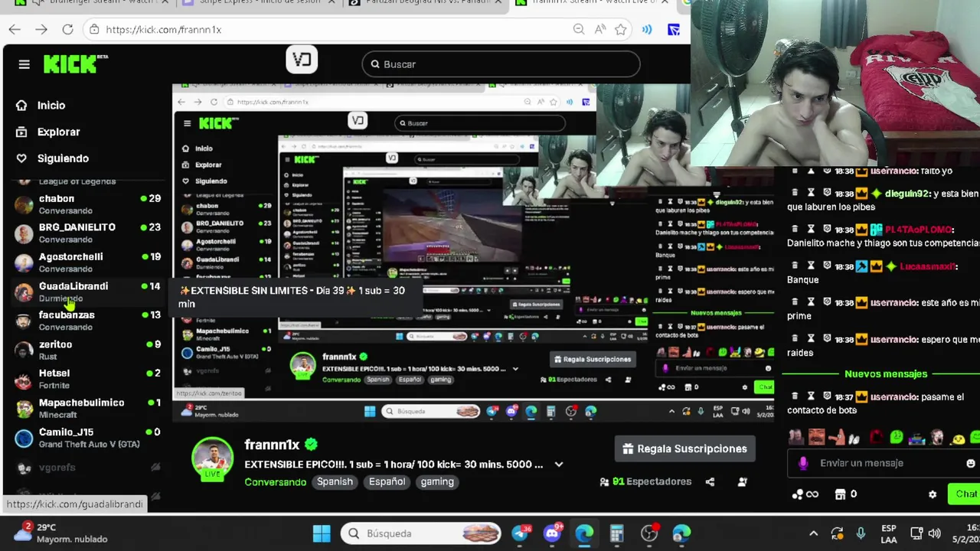Viewport: 980px width, 551px height.
Task: Expand the stream title chevron
Action: (559, 465)
